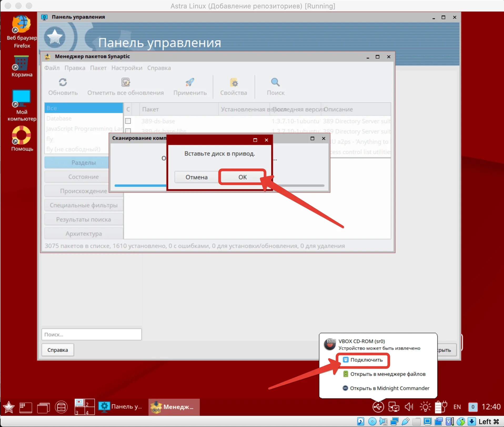Open the Помощь help desktop icon

[x=21, y=135]
